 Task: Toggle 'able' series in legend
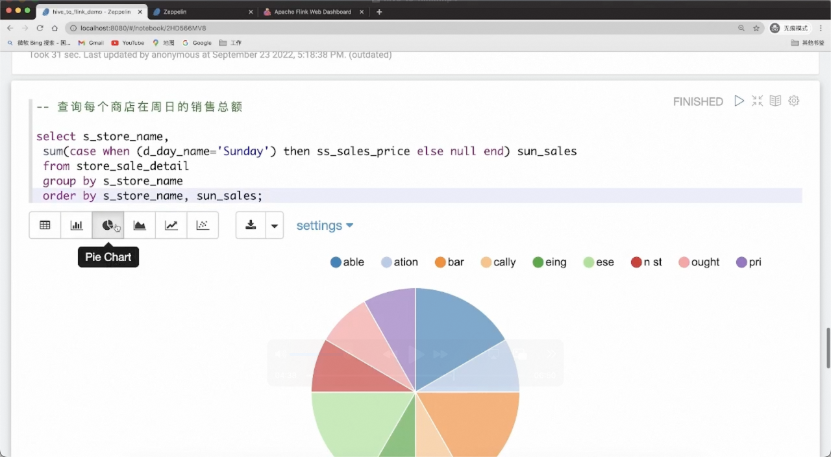point(347,262)
